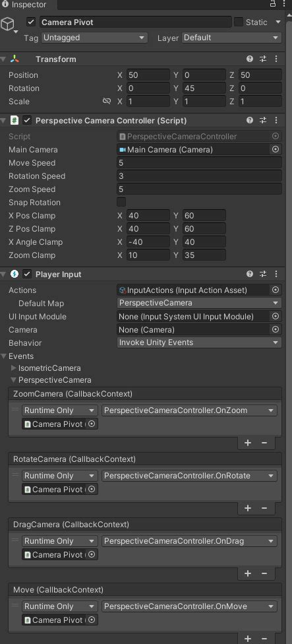Open the Inspector lock icon
Viewport: 292px width, 644px height.
click(x=273, y=4)
